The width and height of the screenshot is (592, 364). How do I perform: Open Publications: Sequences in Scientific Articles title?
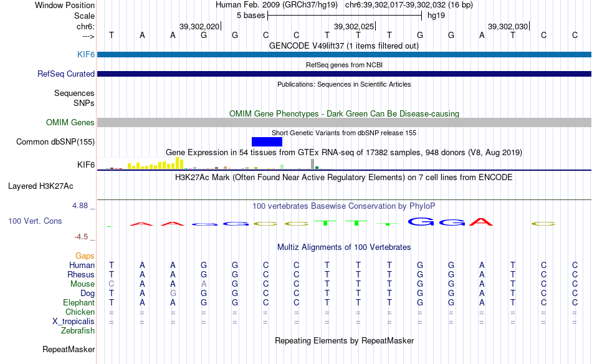pos(344,84)
